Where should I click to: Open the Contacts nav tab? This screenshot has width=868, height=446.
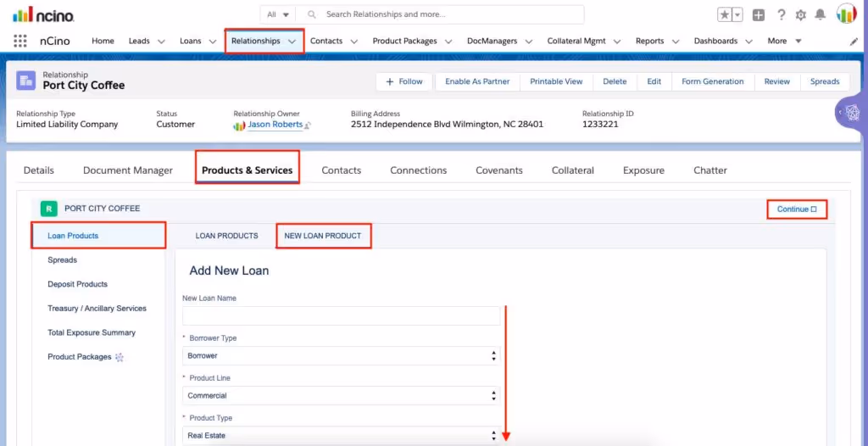point(326,41)
